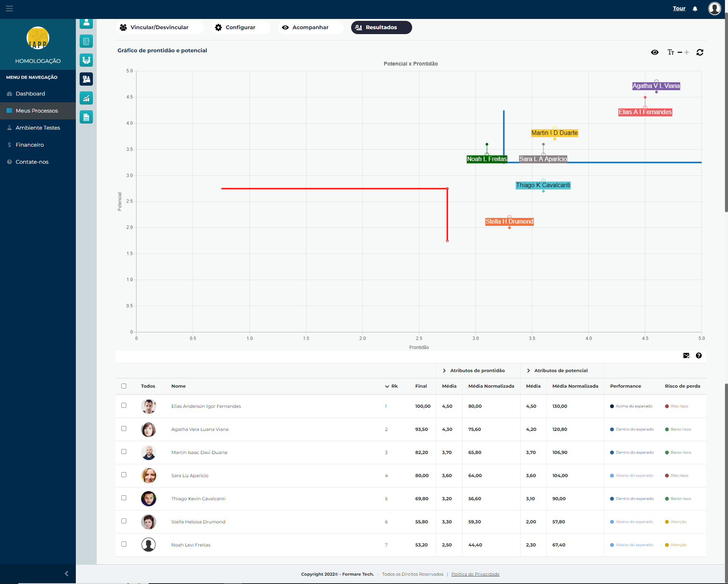
Task: Open the document icon in the teal sidebar
Action: pyautogui.click(x=86, y=117)
